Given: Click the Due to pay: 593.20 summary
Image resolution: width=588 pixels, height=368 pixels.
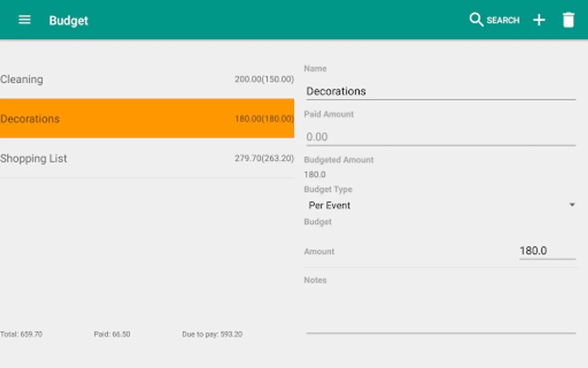Looking at the screenshot, I should pos(212,334).
